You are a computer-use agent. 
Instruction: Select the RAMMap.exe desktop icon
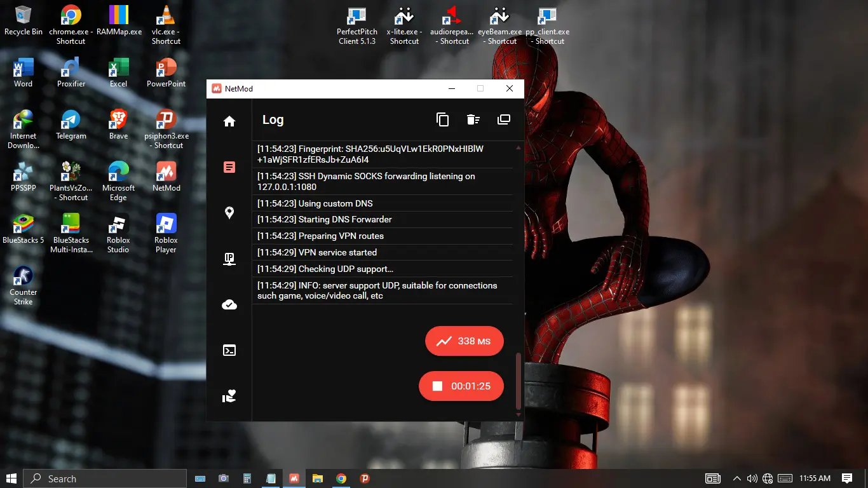tap(119, 21)
